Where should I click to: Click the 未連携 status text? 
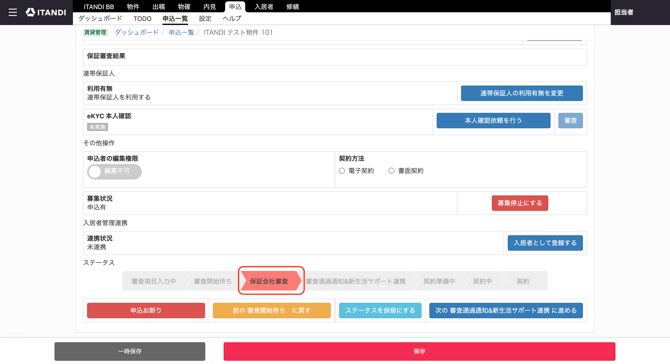[97, 247]
